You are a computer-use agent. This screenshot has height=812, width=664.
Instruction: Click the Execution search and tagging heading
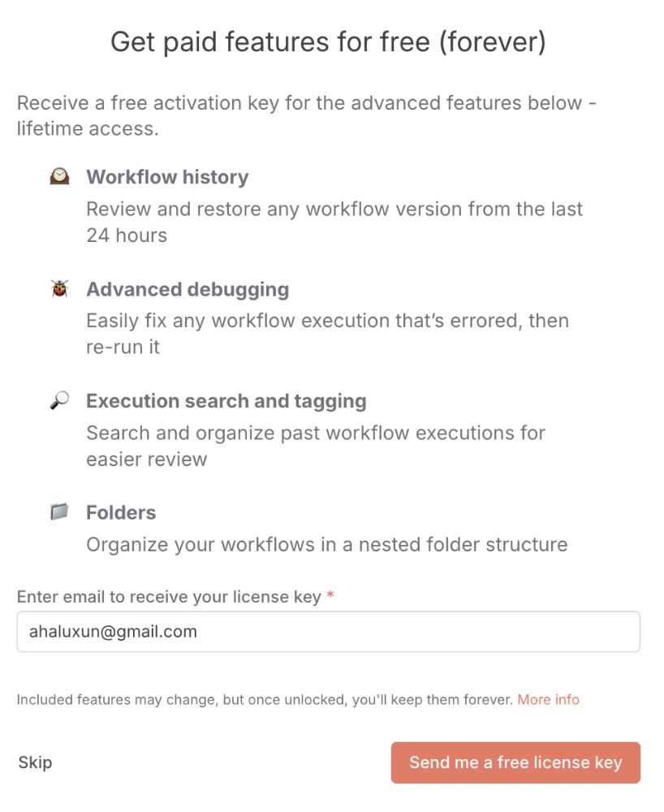226,401
